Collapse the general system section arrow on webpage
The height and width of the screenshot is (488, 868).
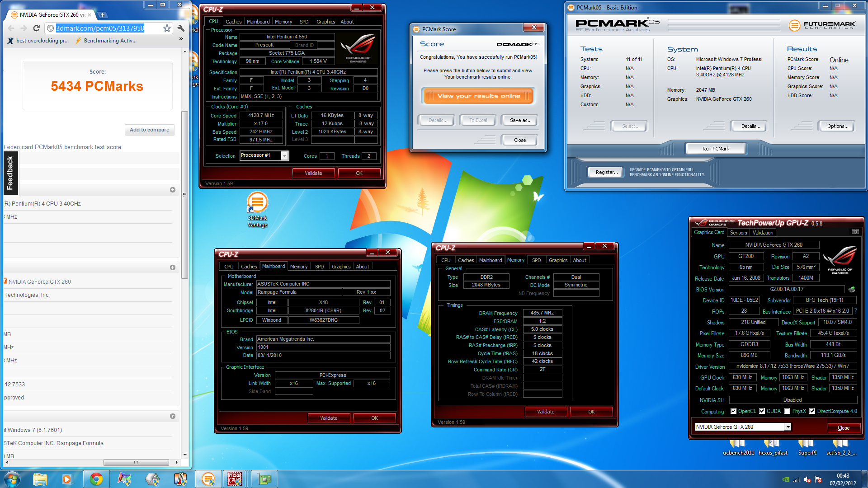[x=173, y=416]
